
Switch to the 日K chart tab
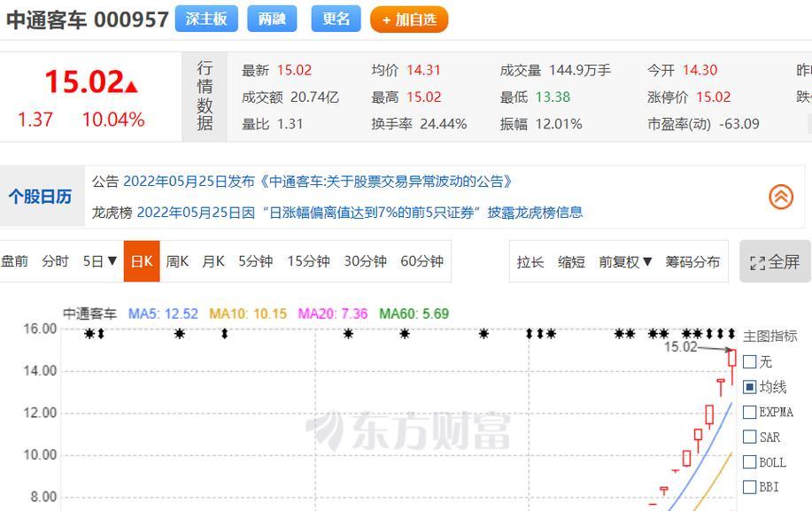click(142, 261)
